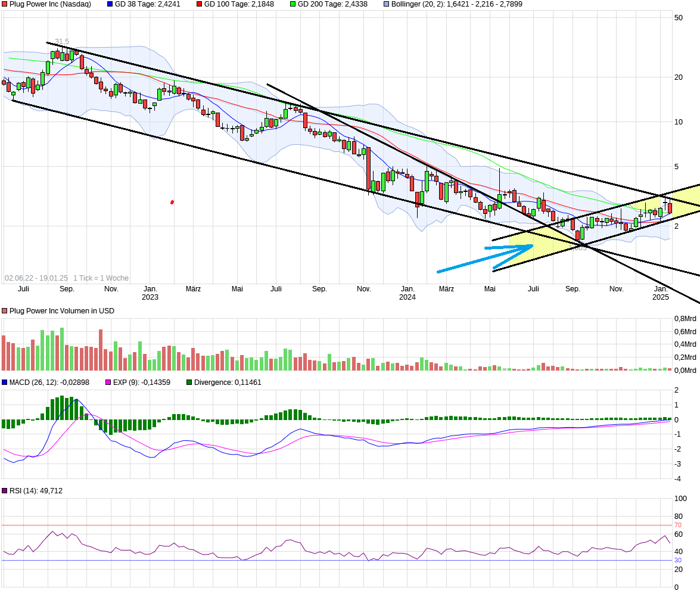Viewport: 700px width, 594px height.
Task: Select the 'GD 200 Tage: 2,4338' label
Action: click(x=332, y=4)
